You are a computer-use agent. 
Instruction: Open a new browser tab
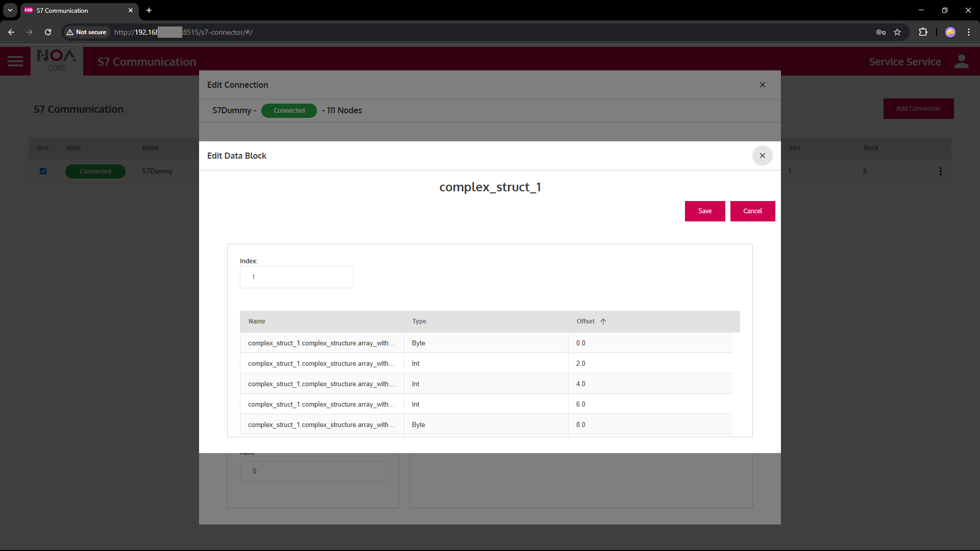[x=149, y=10]
